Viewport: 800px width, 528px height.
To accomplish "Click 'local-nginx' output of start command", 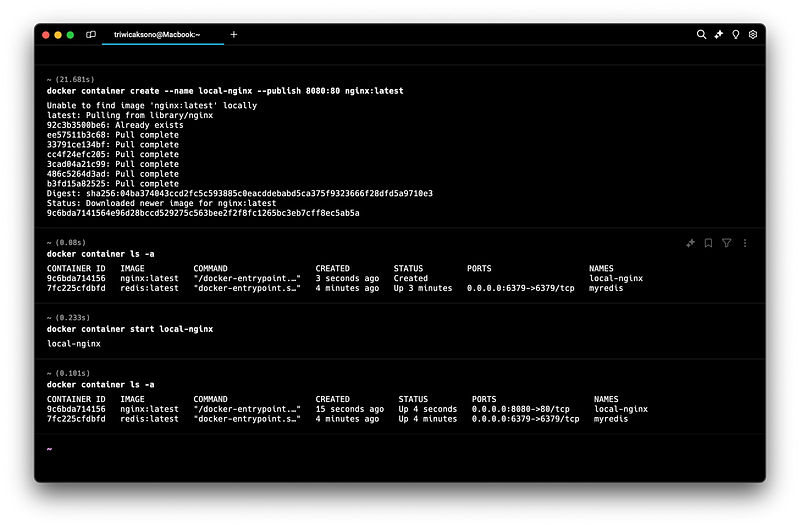I will (x=74, y=344).
